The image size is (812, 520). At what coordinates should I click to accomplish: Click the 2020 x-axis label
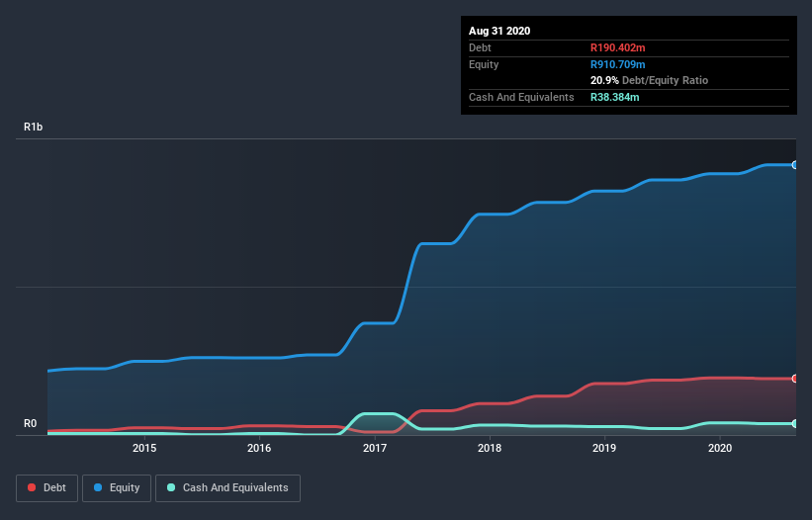point(720,448)
